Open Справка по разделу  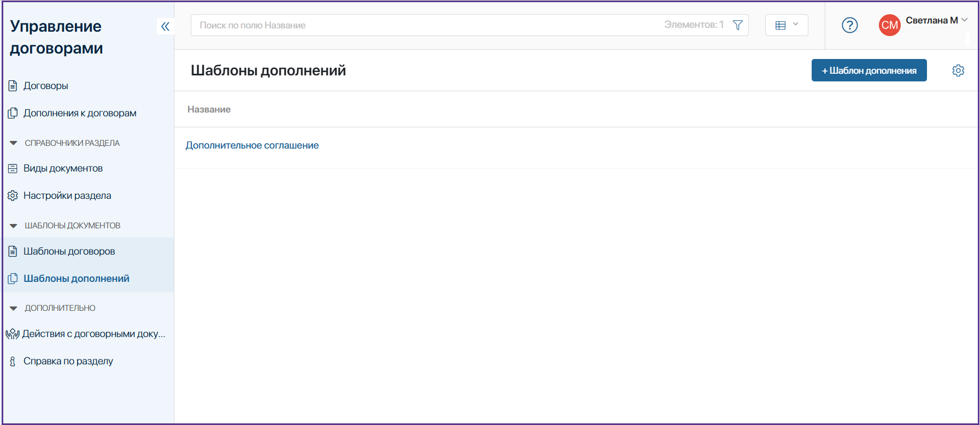click(x=68, y=361)
